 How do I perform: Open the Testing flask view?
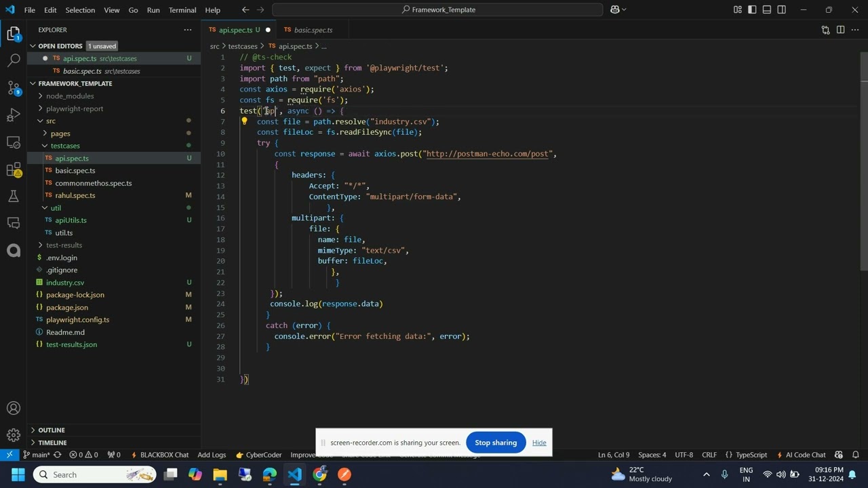point(14,197)
